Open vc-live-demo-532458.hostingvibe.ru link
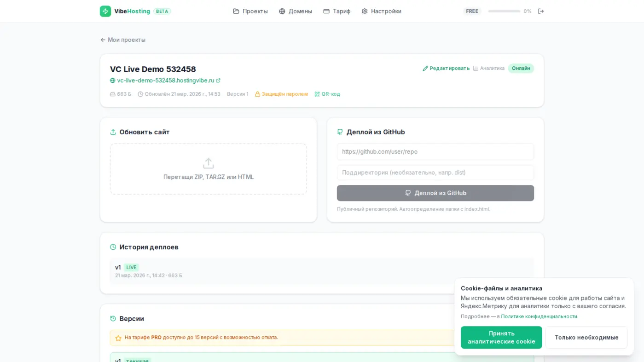 (x=166, y=80)
